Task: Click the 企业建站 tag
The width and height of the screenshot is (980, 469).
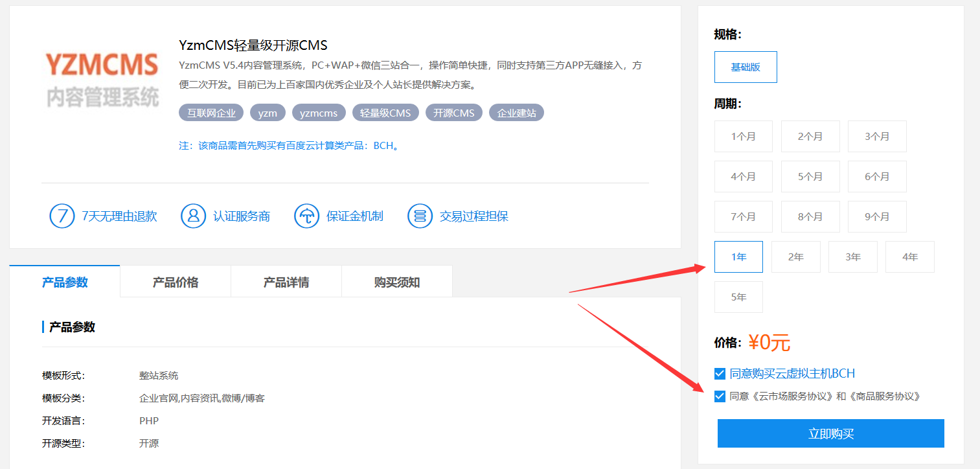Action: click(516, 113)
